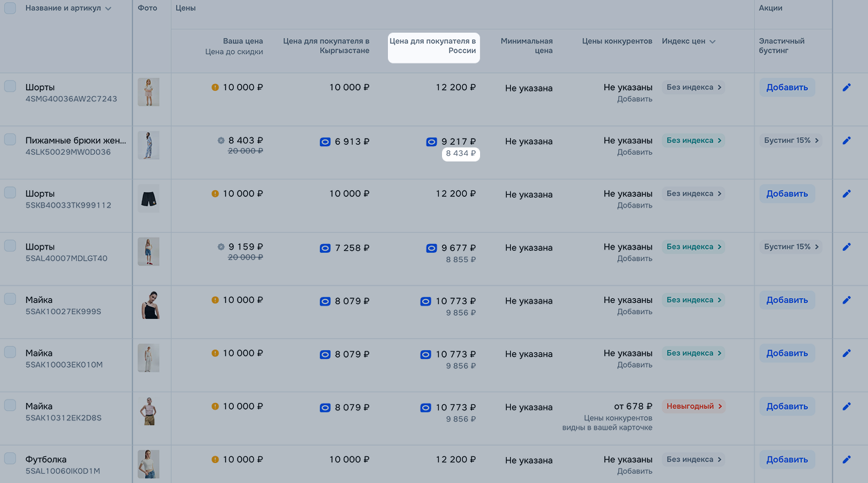Toggle the select-all checkbox in header
This screenshot has height=483, width=868.
point(10,8)
